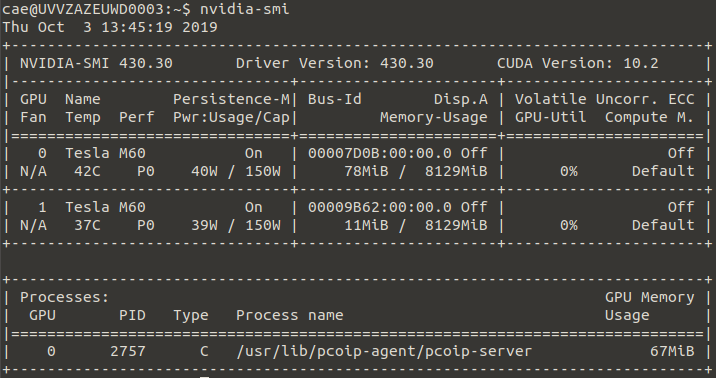Click the NVIDIA-SMI 430.30 header
This screenshot has width=716, height=378.
(x=96, y=63)
